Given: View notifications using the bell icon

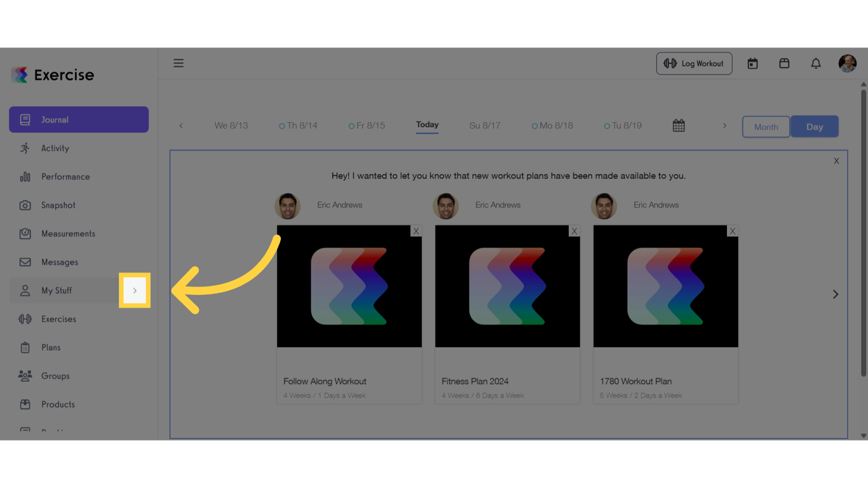Looking at the screenshot, I should [x=816, y=63].
